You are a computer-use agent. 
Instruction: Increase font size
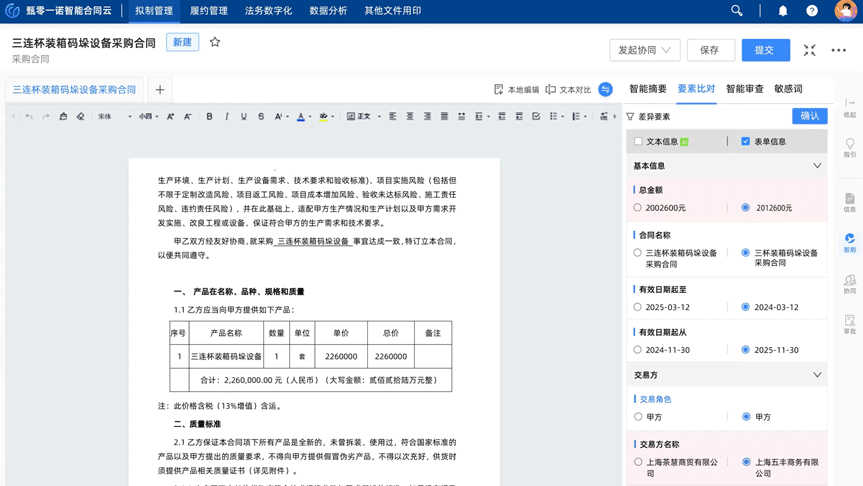tap(171, 116)
